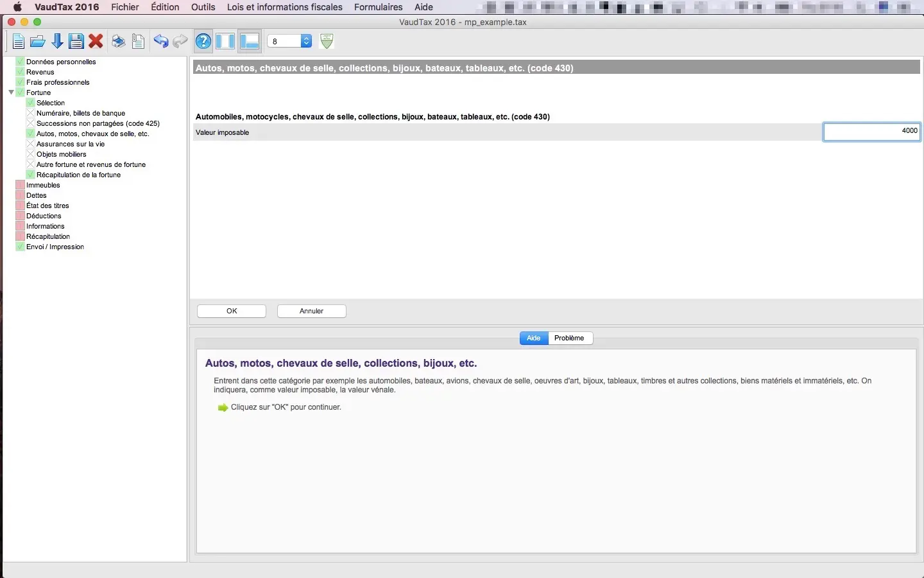This screenshot has width=924, height=578.
Task: Click the 'Valeur imposable' label text
Action: pyautogui.click(x=223, y=132)
